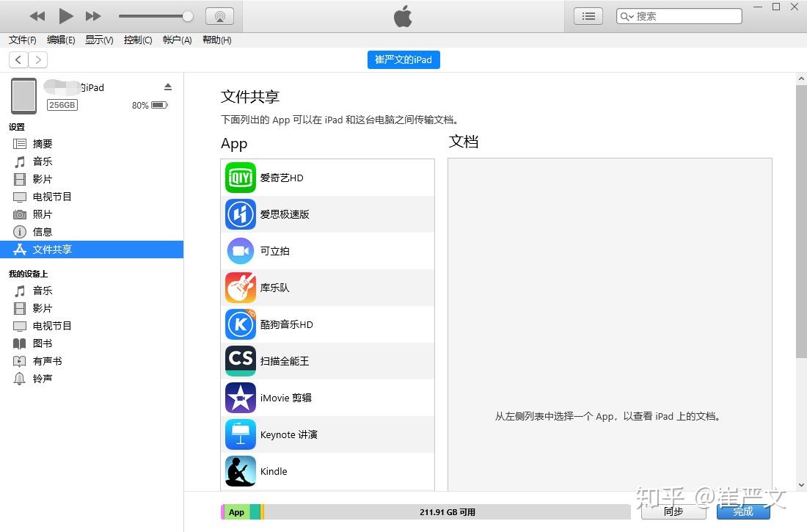Click the App segment of storage bar
Image resolution: width=807 pixels, height=532 pixels.
237,512
